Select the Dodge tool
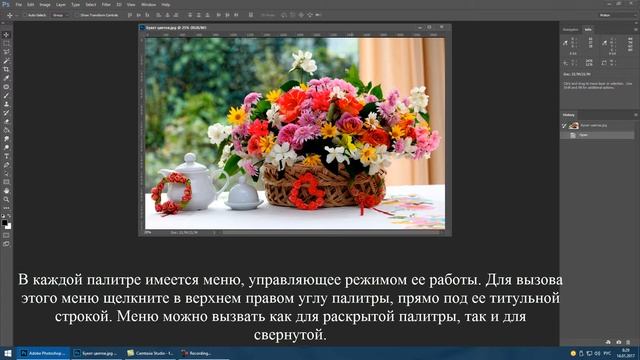 (x=6, y=147)
